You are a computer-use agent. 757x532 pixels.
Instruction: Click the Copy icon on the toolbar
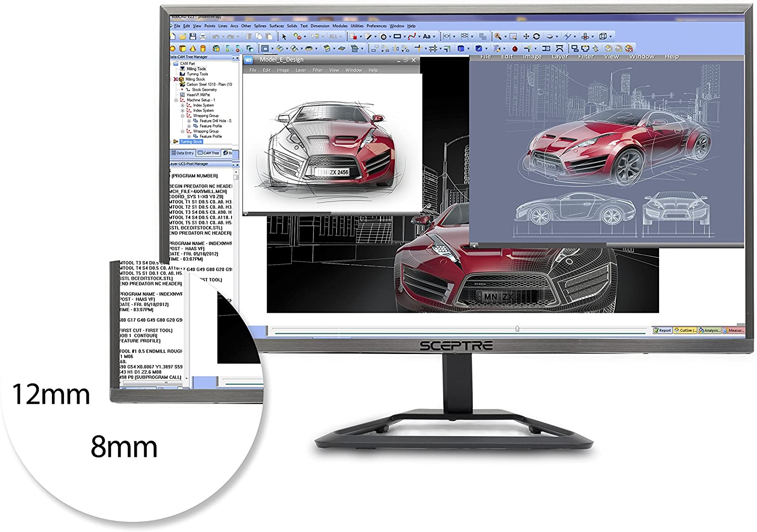coord(258,37)
